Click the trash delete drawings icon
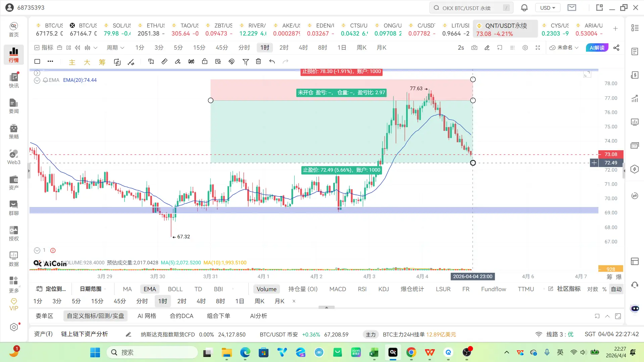This screenshot has height=362, width=644. click(x=258, y=61)
